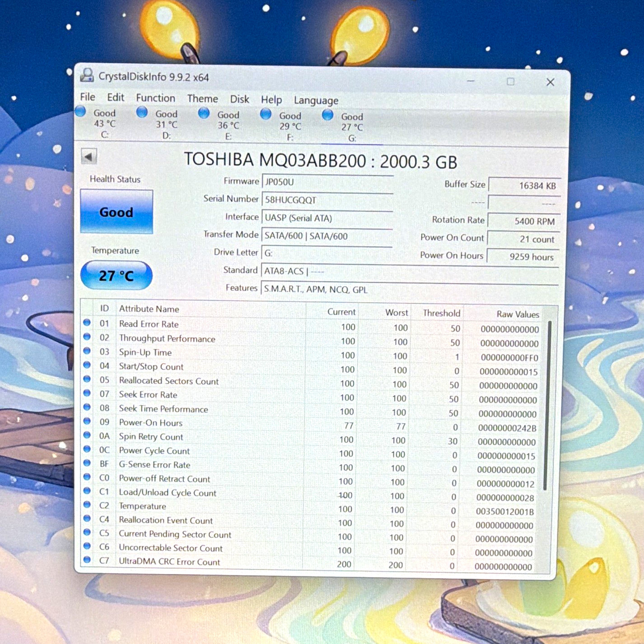The image size is (644, 644).
Task: Open the Edit menu
Action: coord(116,98)
